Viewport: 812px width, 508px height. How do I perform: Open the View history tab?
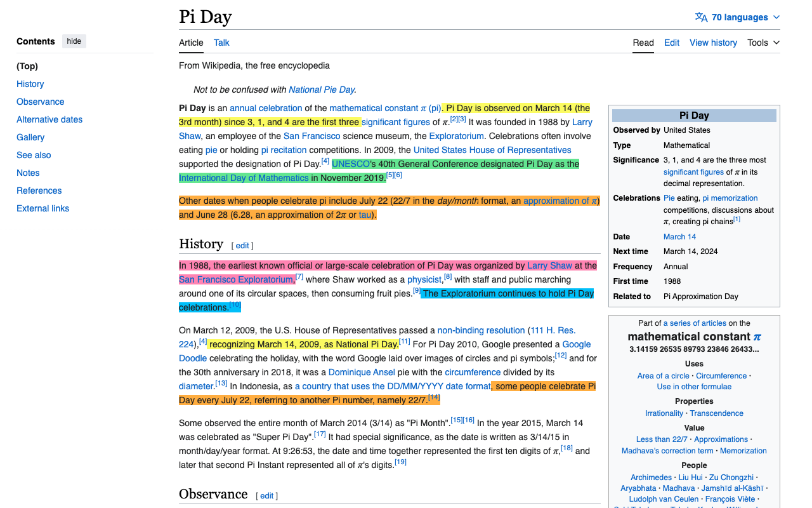713,43
